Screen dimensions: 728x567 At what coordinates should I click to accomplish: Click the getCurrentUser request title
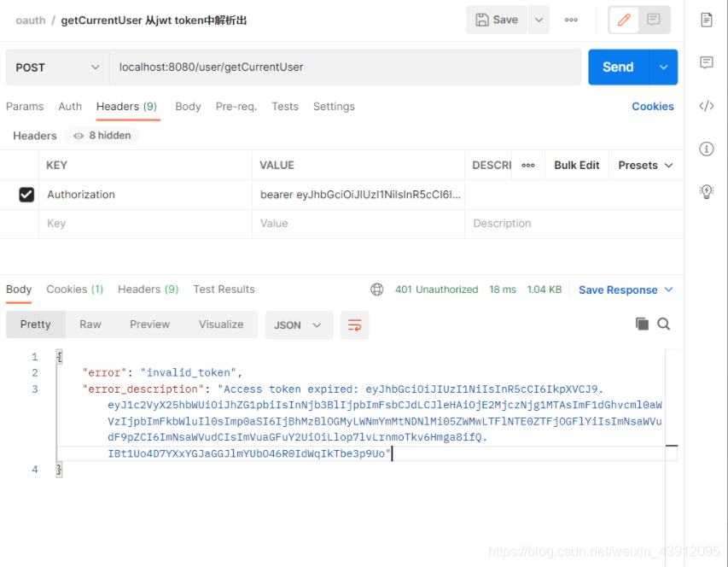pyautogui.click(x=154, y=20)
